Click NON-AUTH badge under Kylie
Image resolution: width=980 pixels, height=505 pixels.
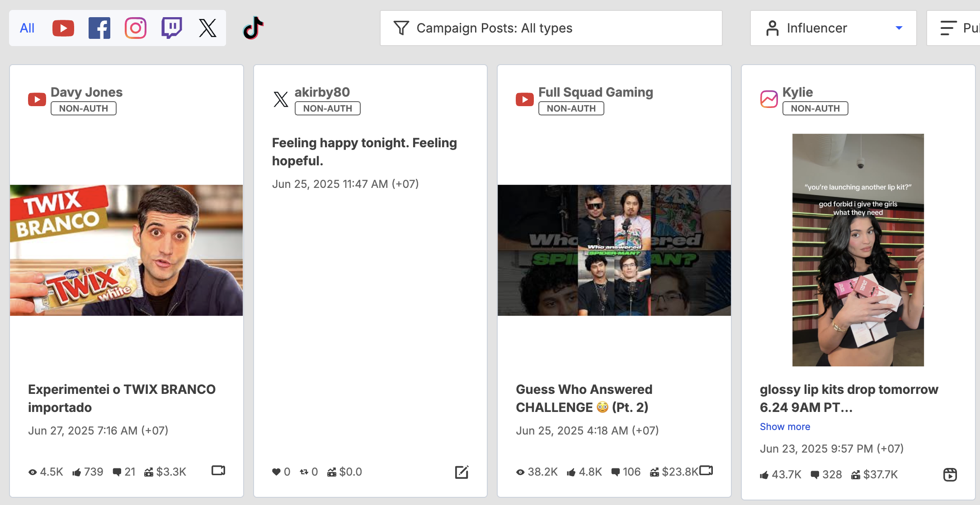point(815,108)
